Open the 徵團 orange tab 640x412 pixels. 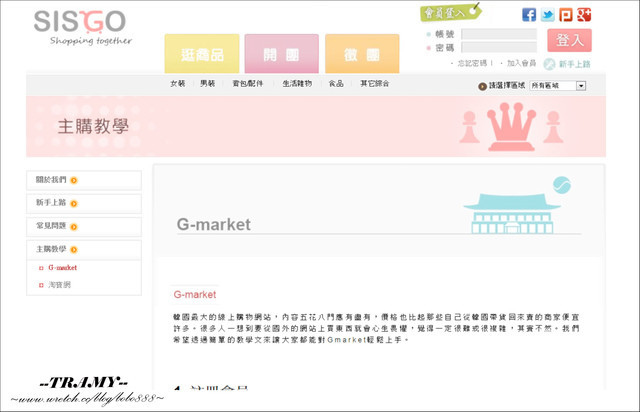tap(362, 53)
